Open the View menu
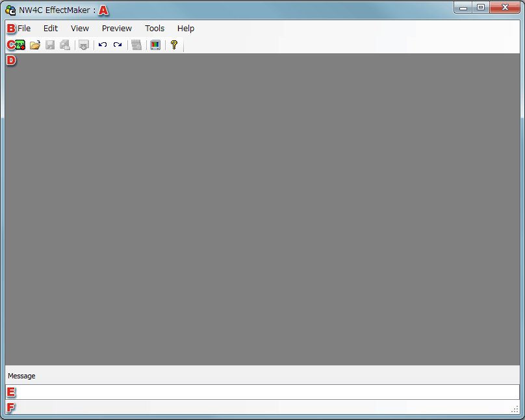This screenshot has height=420, width=525. (80, 29)
